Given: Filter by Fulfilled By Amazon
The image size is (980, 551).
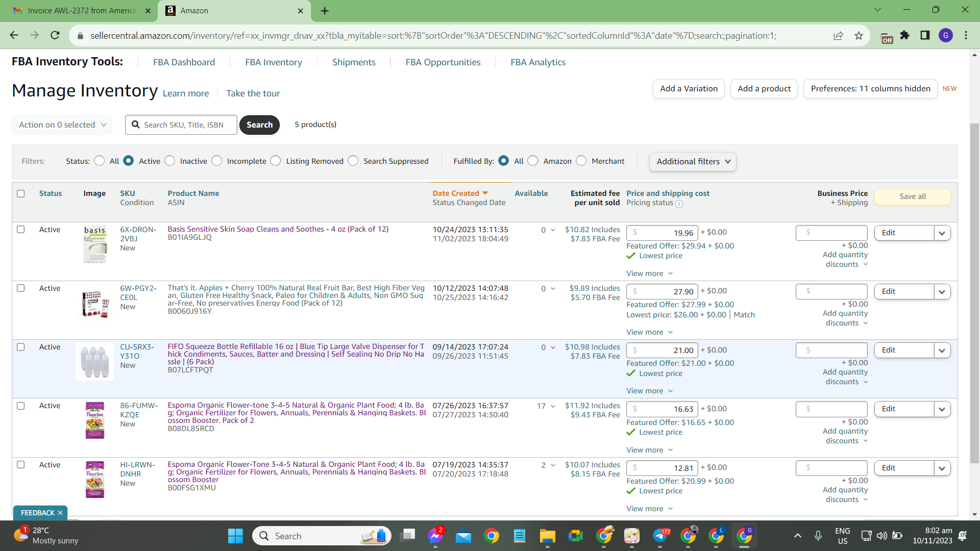Looking at the screenshot, I should click(x=533, y=161).
